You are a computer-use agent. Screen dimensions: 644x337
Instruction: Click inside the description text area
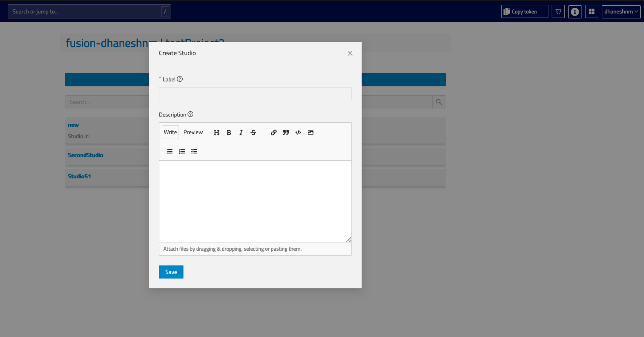255,202
